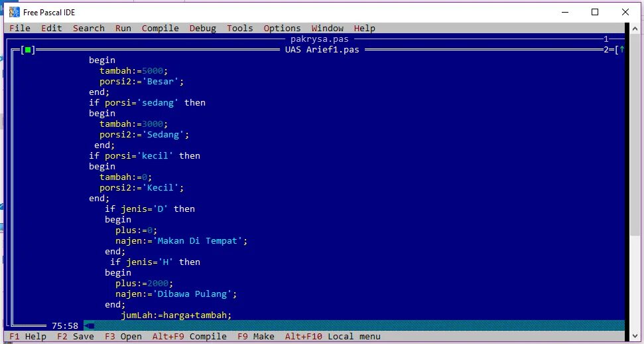Click the UAS Arief1.pas window title

click(x=322, y=50)
